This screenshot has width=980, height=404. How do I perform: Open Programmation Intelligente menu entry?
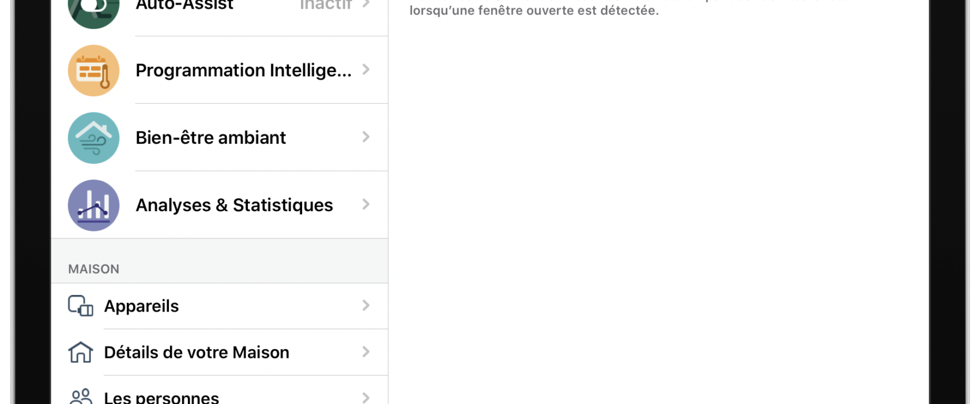220,70
